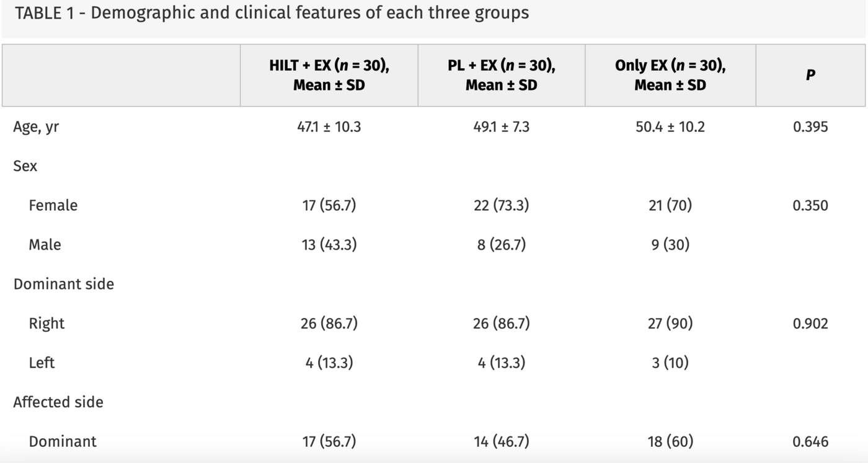Click the P column header

point(810,75)
